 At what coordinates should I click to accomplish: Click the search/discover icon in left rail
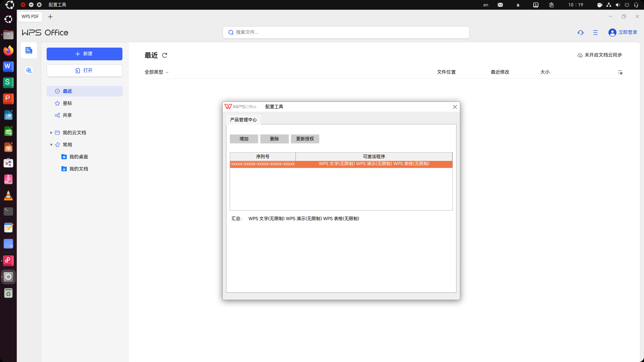tap(29, 70)
